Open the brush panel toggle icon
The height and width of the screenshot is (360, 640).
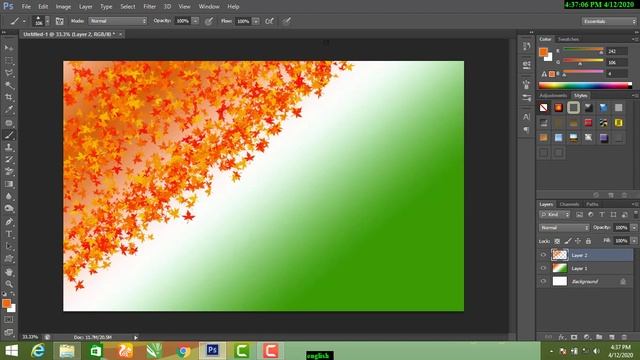click(x=60, y=21)
